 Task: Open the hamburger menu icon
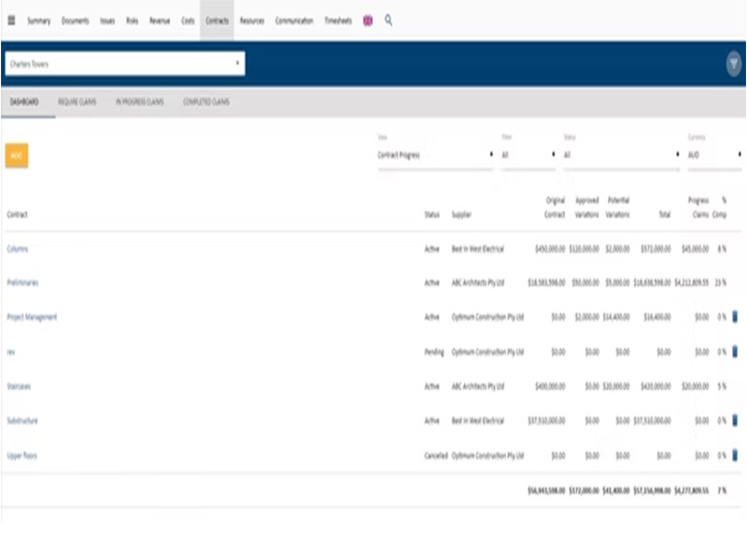pyautogui.click(x=11, y=21)
